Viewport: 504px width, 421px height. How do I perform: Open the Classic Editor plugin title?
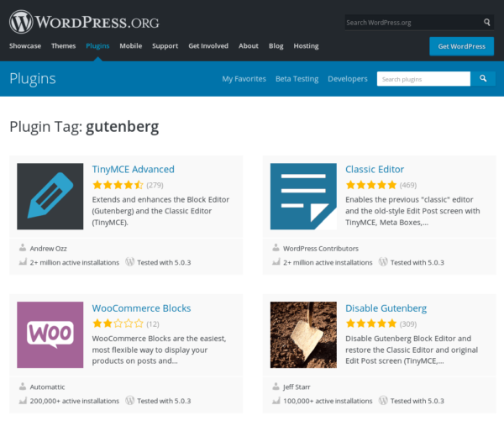(375, 169)
